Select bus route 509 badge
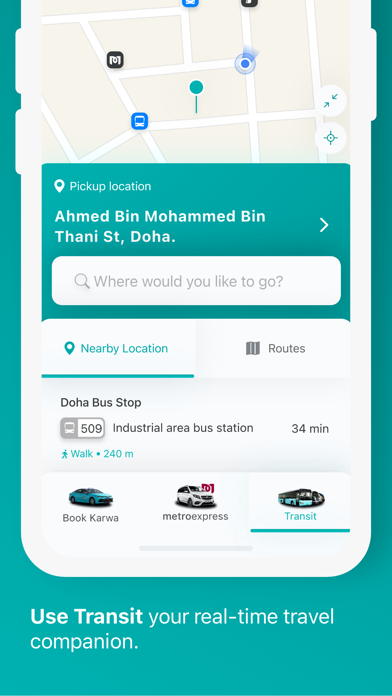 [83, 428]
